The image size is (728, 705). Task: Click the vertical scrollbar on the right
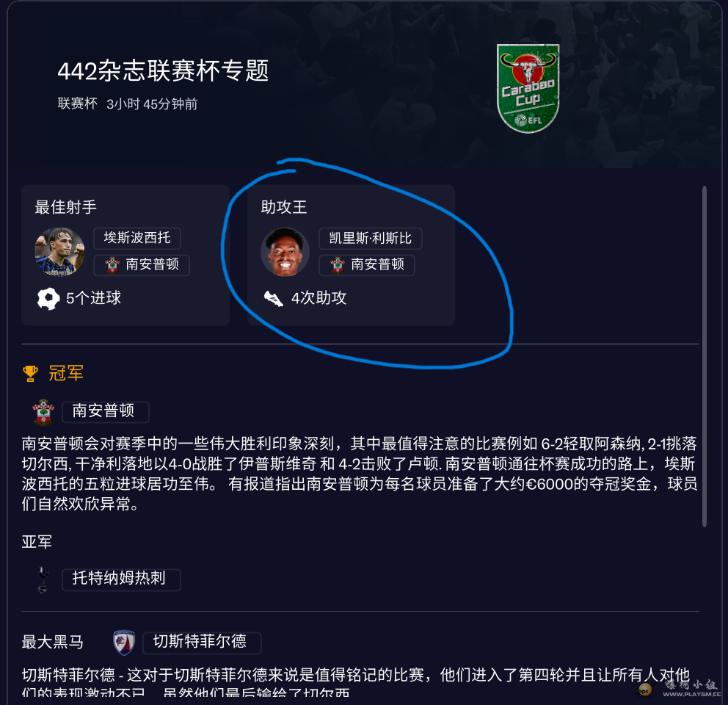pyautogui.click(x=705, y=356)
